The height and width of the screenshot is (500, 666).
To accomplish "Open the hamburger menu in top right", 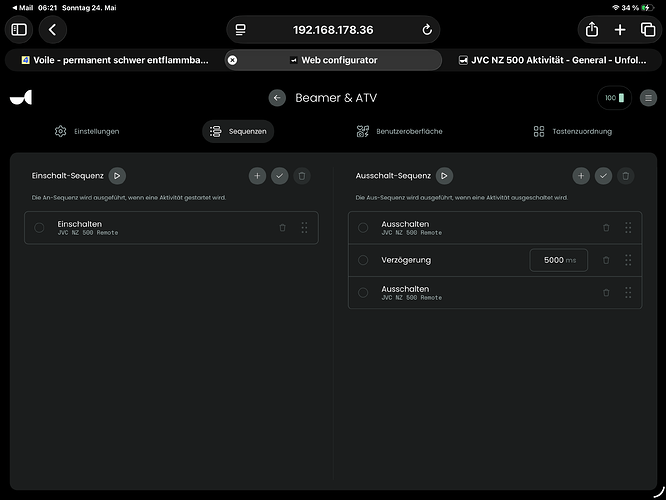I will coord(648,98).
